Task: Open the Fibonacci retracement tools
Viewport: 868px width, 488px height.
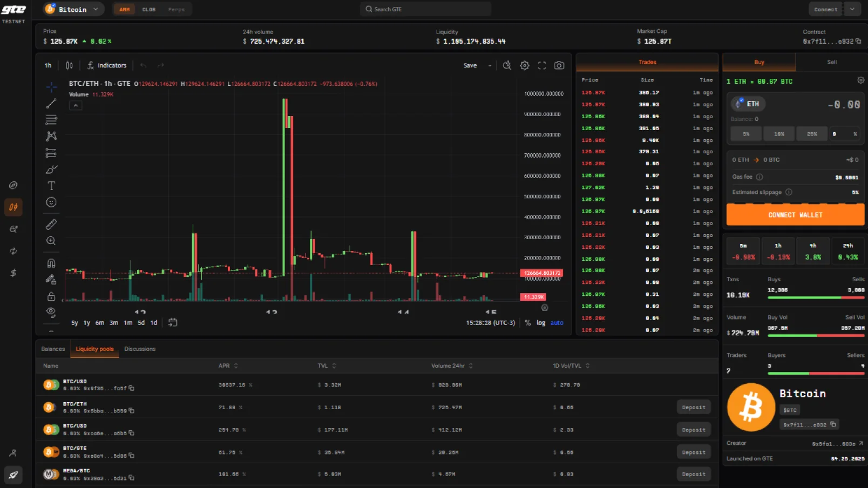Action: [51, 120]
